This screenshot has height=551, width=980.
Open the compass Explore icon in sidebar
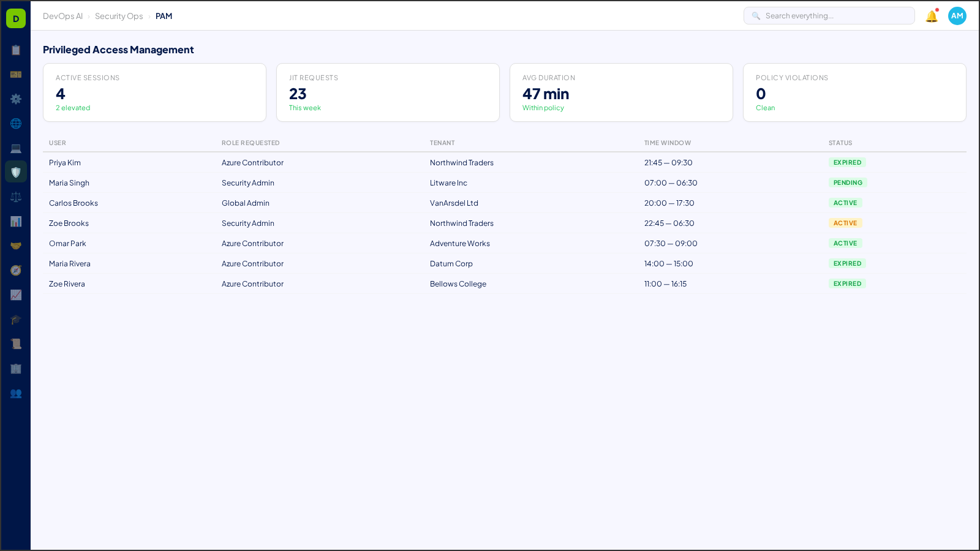pos(16,270)
